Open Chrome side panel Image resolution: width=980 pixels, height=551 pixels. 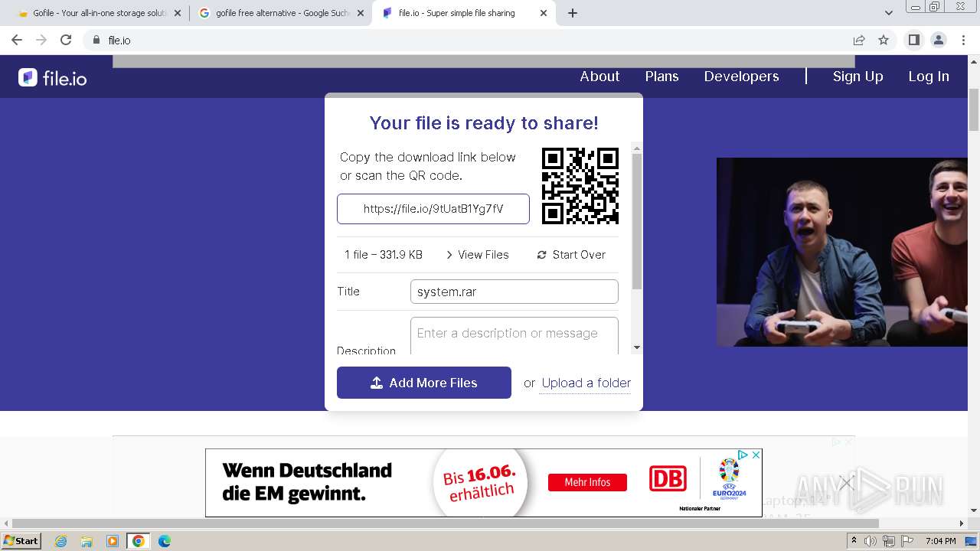(x=913, y=40)
